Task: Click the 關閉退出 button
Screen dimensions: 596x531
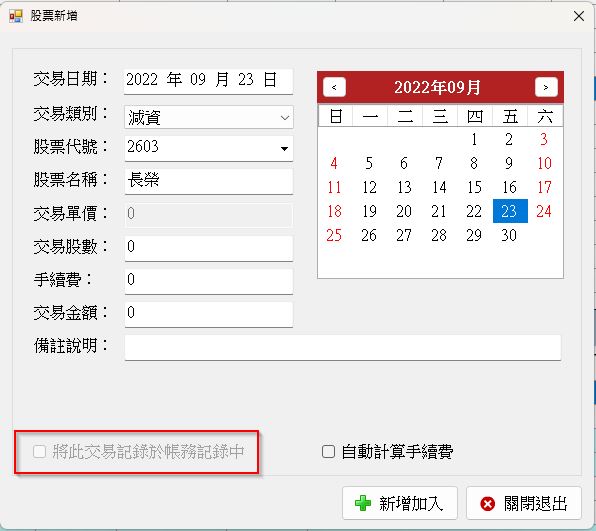Action: click(x=523, y=504)
